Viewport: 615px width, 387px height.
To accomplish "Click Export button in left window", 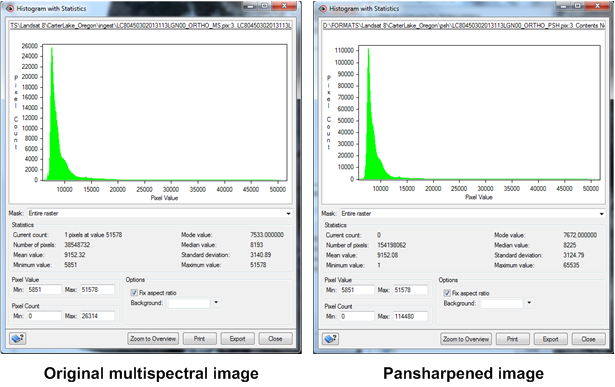I will tap(237, 339).
